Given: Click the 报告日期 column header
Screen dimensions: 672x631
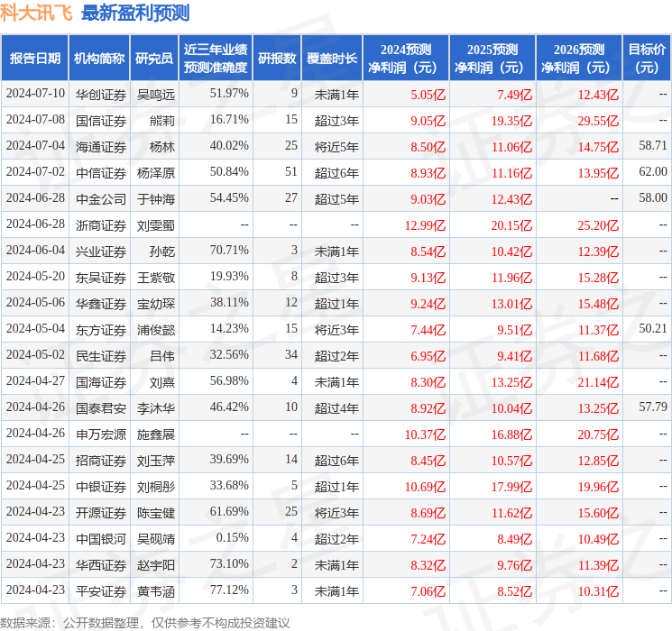Looking at the screenshot, I should (x=34, y=59).
